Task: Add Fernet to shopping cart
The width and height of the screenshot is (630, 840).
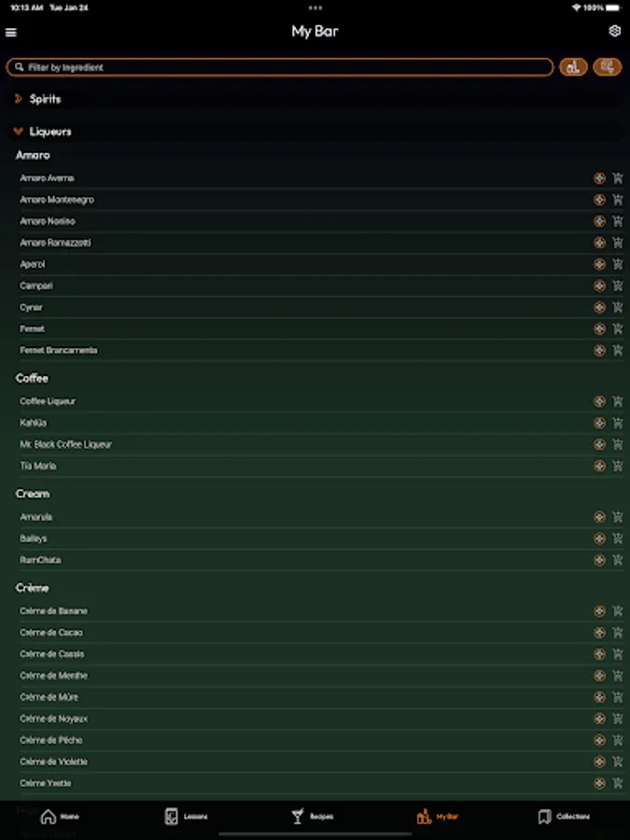Action: click(618, 329)
